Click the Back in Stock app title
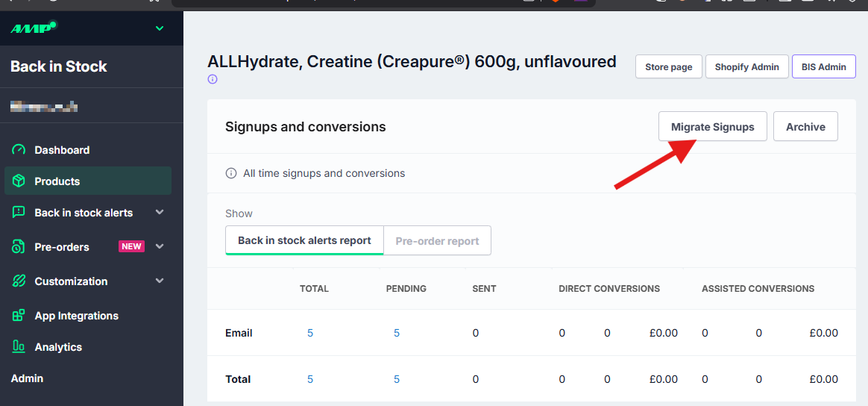This screenshot has width=868, height=406. point(59,66)
